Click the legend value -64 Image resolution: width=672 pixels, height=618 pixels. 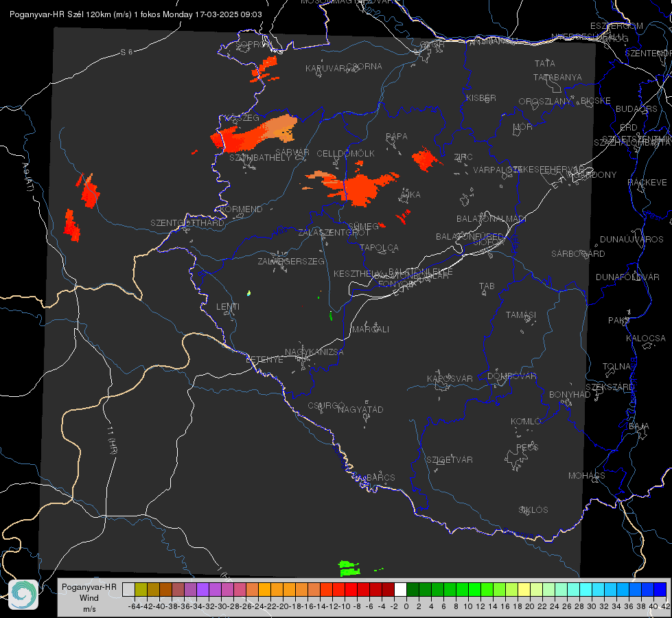pyautogui.click(x=133, y=606)
